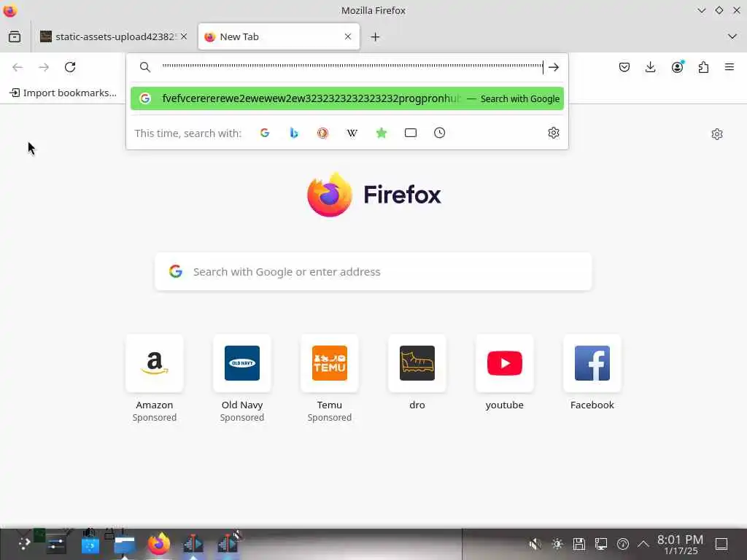Click the show desktop button
This screenshot has height=560, width=747.
[x=721, y=544]
